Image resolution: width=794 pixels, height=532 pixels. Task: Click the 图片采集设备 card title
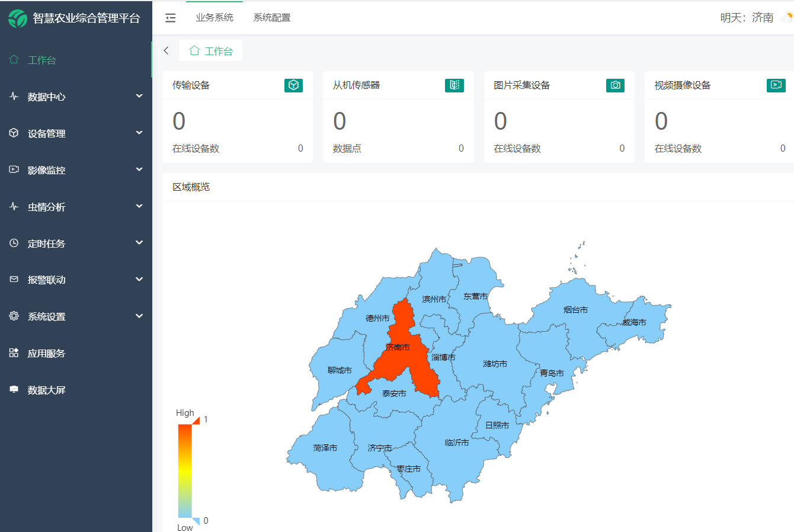click(522, 85)
